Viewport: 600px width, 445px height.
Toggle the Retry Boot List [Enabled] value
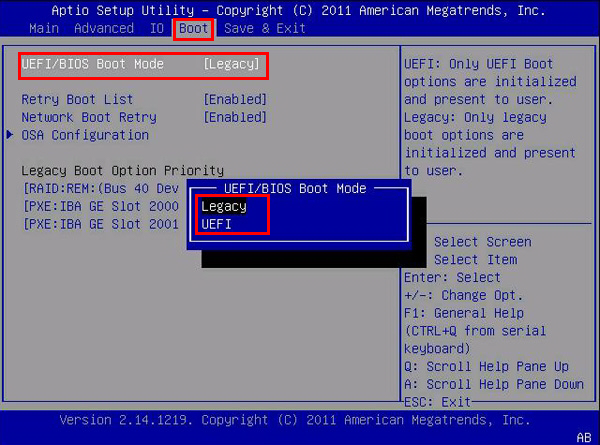click(x=235, y=100)
